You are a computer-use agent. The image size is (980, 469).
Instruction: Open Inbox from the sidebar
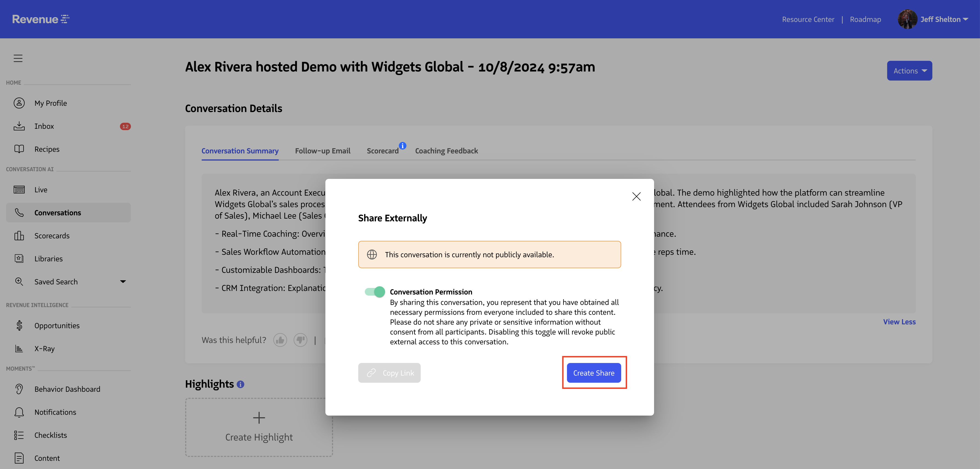pos(44,126)
